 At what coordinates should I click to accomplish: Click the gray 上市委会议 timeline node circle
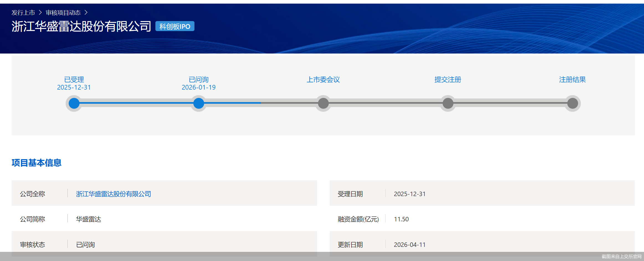(323, 103)
